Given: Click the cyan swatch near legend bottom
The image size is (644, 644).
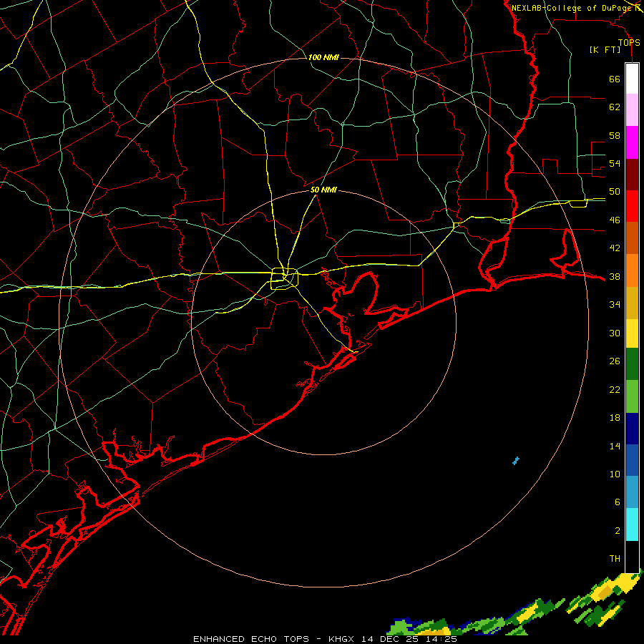Looking at the screenshot, I should pos(632,525).
